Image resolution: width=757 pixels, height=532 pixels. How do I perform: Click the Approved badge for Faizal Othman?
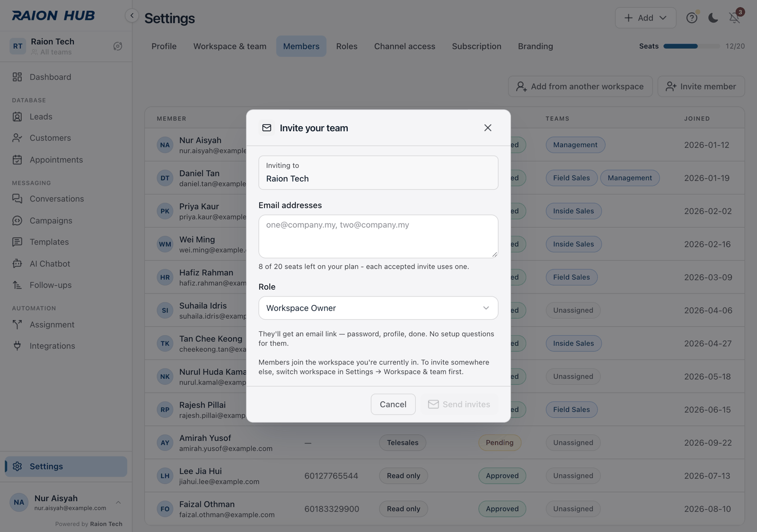coord(502,509)
